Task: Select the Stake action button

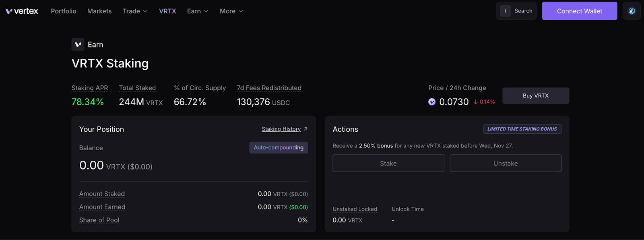Action: coord(388,163)
